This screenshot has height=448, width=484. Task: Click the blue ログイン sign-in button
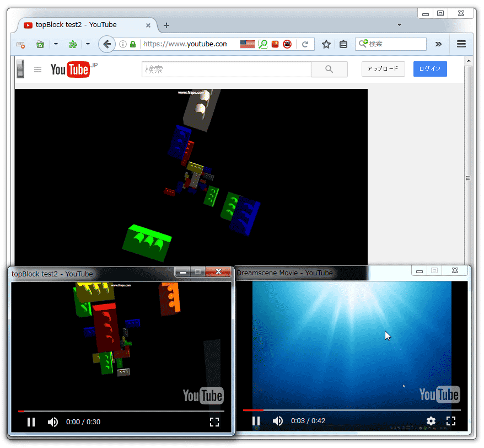430,69
